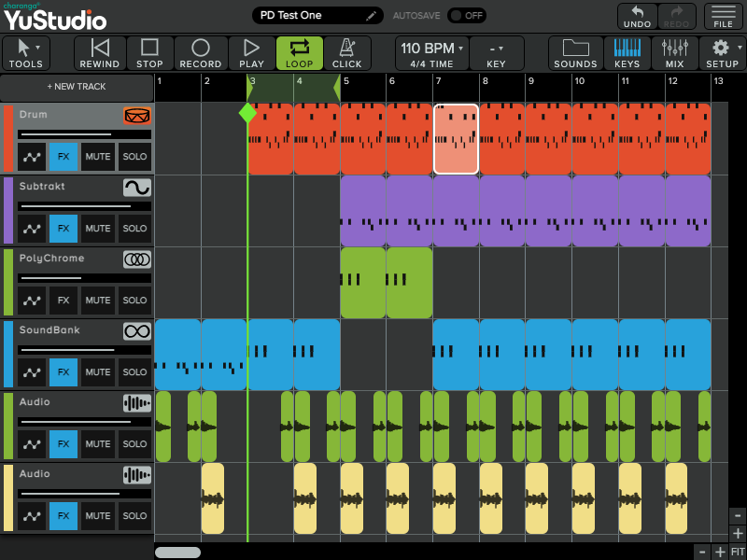This screenshot has width=747, height=560.
Task: Solo the Subtrakt track
Action: 134,228
